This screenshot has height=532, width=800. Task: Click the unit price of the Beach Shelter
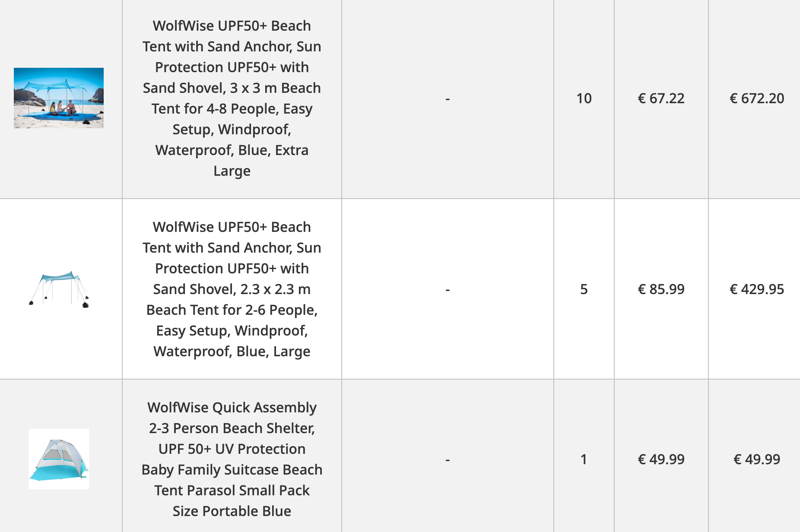[661, 459]
